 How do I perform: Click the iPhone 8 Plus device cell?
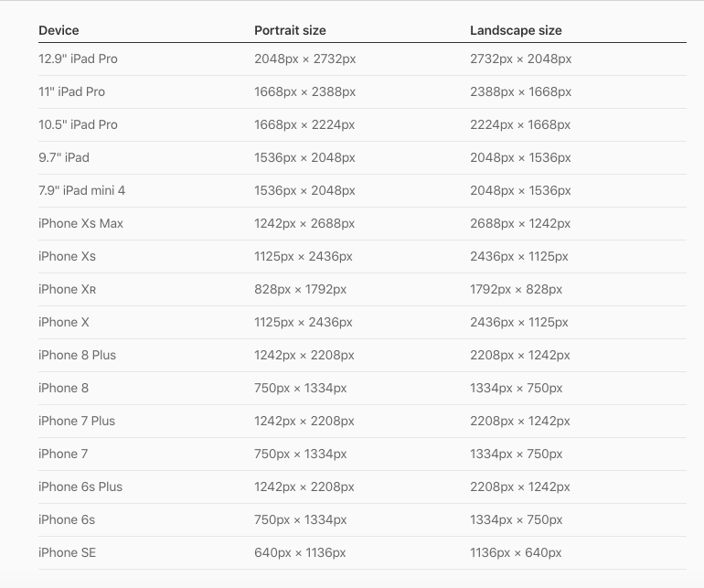point(77,356)
